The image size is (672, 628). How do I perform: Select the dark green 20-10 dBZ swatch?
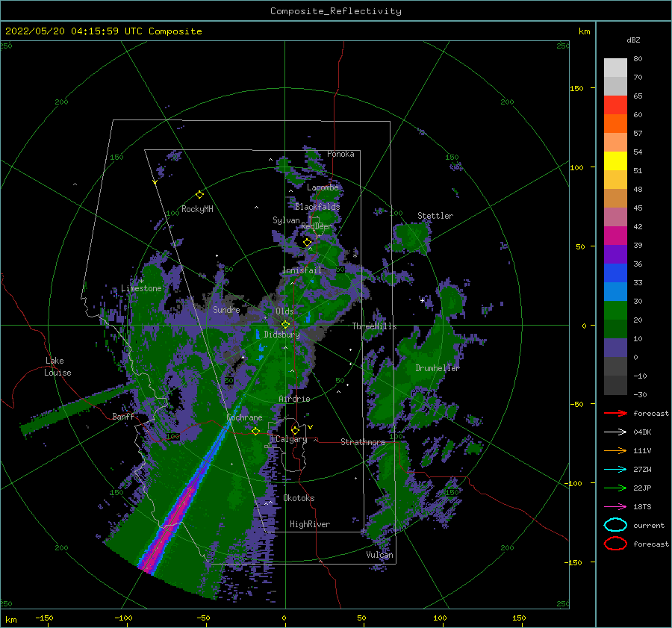click(615, 329)
